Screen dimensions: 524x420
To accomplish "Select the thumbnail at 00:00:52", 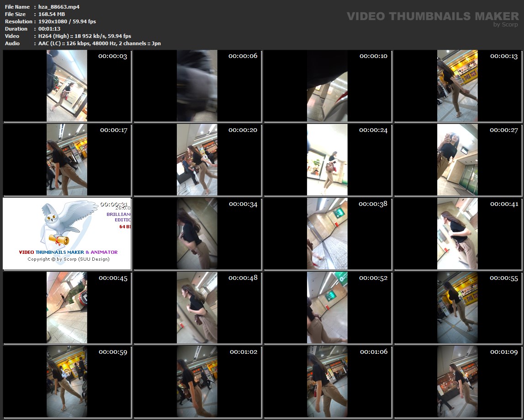I will 327,308.
